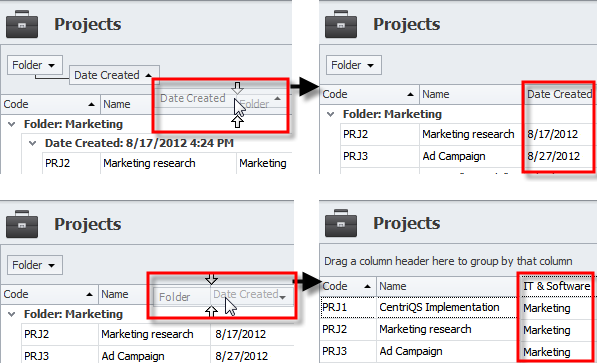Image resolution: width=597 pixels, height=363 pixels.
Task: Sort by Code column in bottom-right panel
Action: point(348,286)
